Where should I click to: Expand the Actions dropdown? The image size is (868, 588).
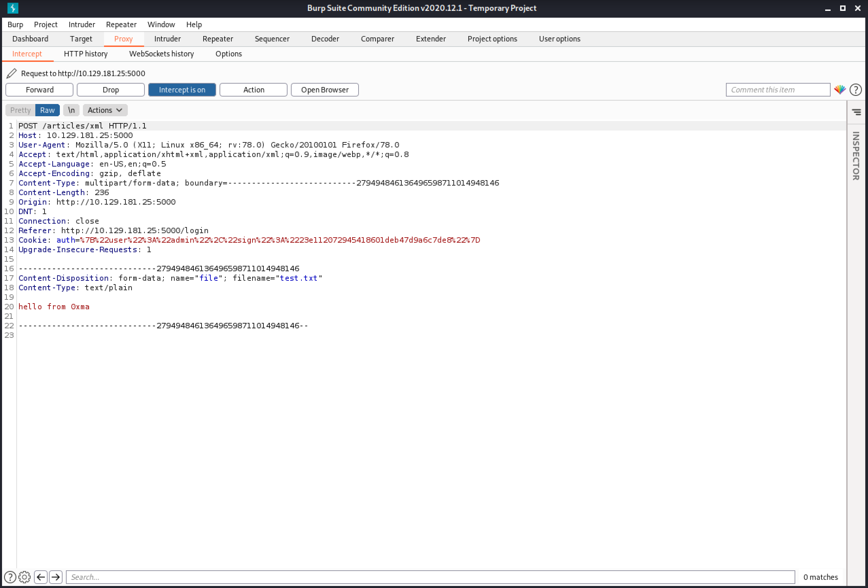(105, 110)
